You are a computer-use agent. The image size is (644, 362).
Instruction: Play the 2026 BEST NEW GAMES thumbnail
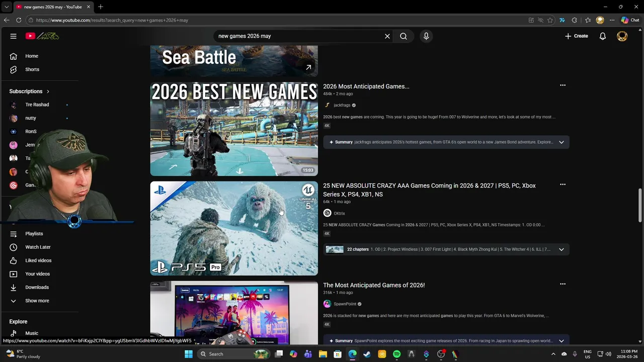234,129
